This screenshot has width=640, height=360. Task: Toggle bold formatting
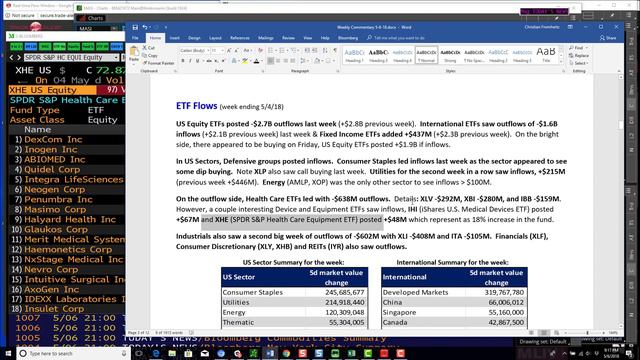[183, 61]
